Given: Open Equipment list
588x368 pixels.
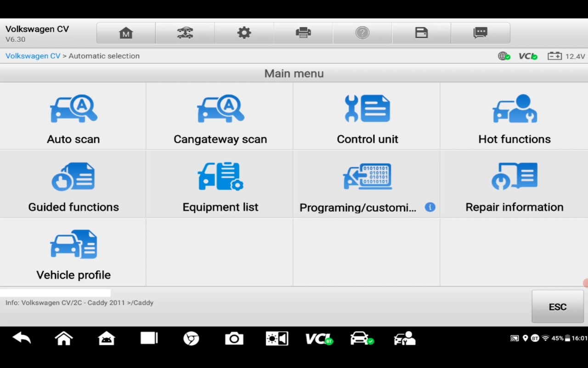Looking at the screenshot, I should pyautogui.click(x=220, y=184).
